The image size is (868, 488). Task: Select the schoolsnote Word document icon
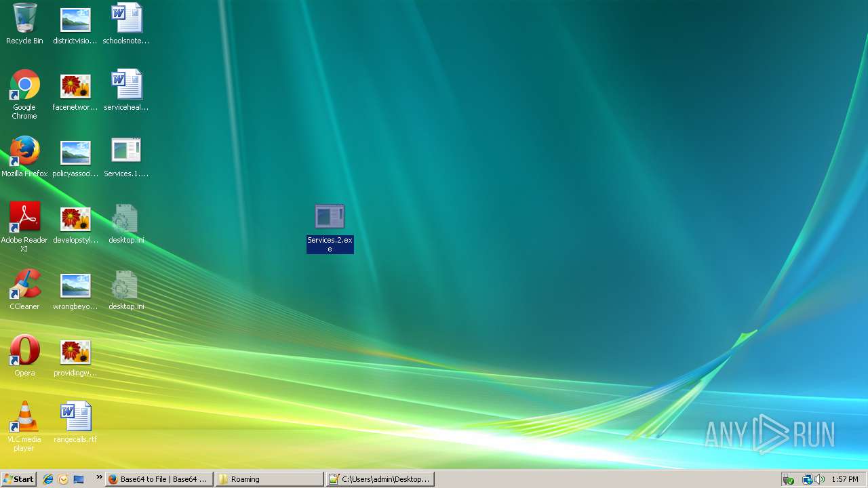126,24
